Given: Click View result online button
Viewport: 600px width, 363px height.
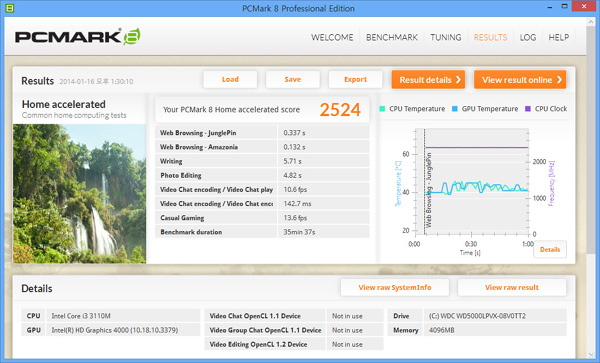Looking at the screenshot, I should click(x=520, y=80).
